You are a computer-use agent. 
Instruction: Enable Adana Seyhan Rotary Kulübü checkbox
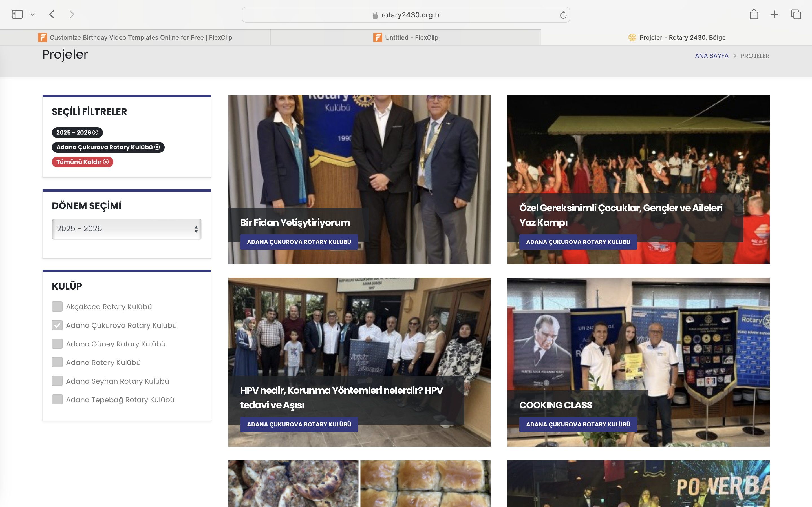click(58, 381)
